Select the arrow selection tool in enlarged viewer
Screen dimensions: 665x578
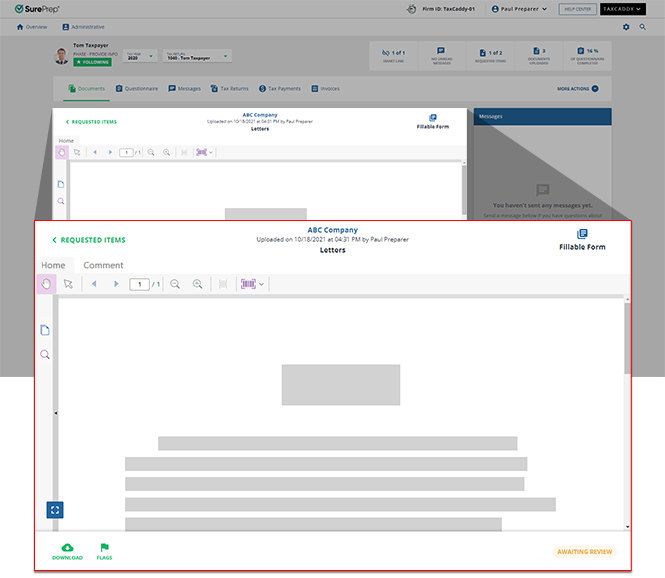[68, 284]
